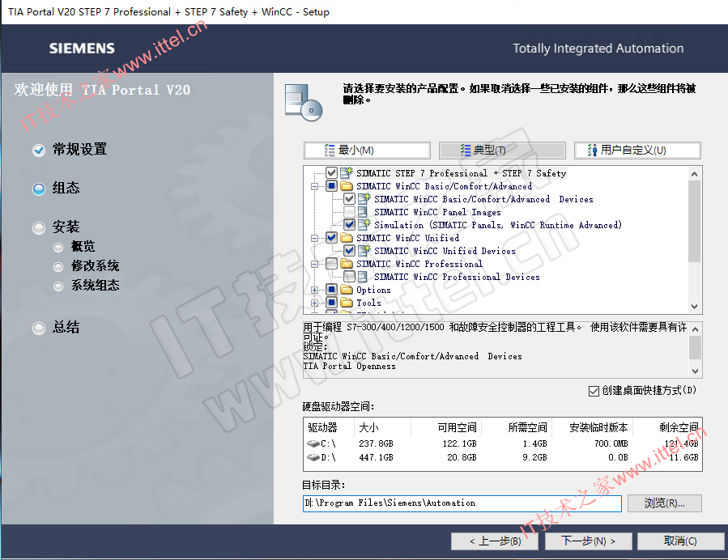728x560 pixels.
Task: Click product tree scrollbar up arrow
Action: click(694, 174)
